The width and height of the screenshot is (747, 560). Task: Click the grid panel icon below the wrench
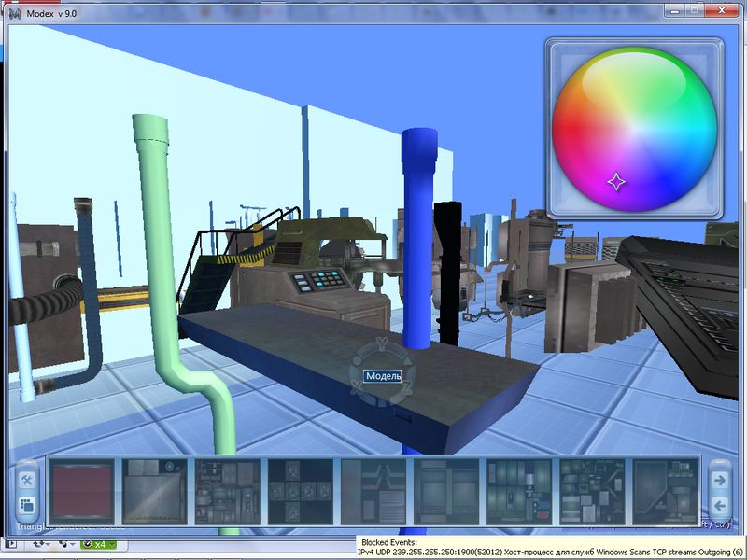click(26, 507)
